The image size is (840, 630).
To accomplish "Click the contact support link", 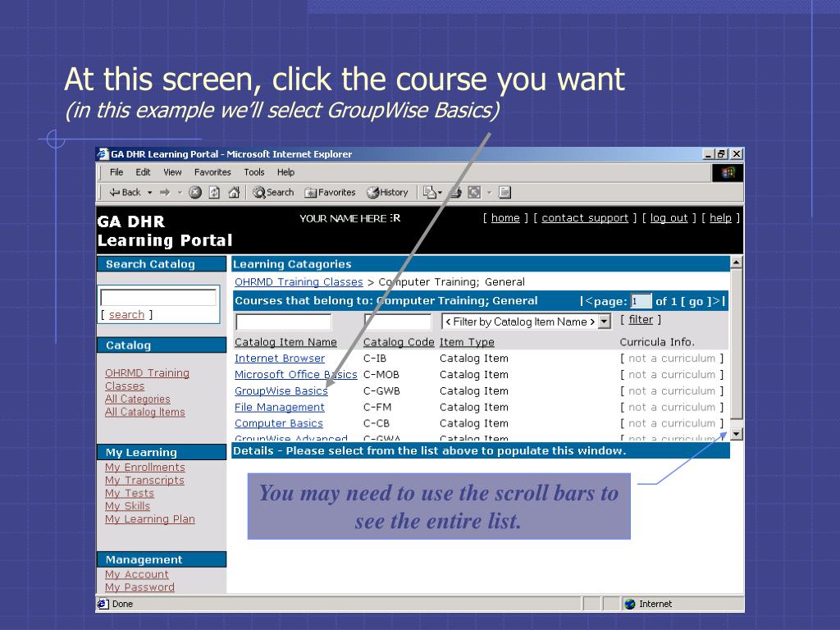I will coord(584,218).
